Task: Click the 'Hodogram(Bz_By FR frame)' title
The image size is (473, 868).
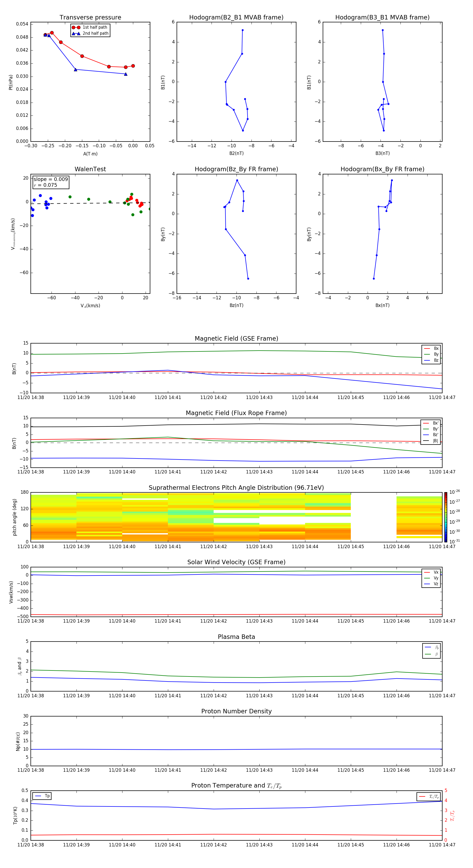Action: (236, 169)
